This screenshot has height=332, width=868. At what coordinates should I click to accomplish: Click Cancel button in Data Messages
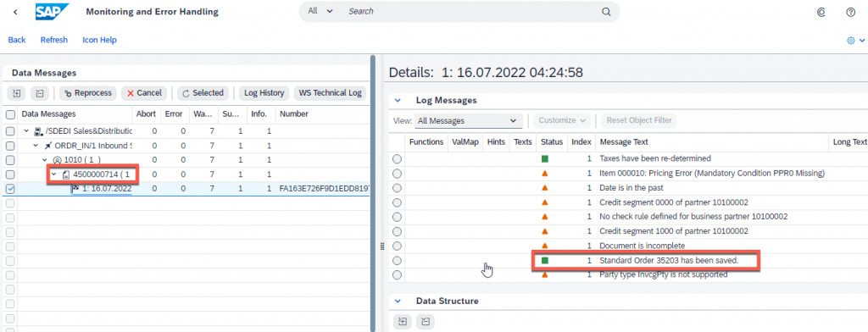click(144, 93)
